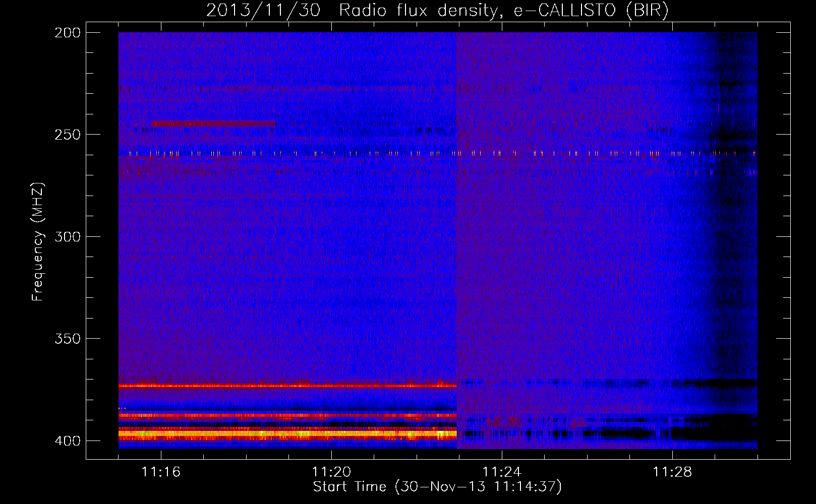
Task: Click the '11:24' time tick label
Action: click(502, 472)
